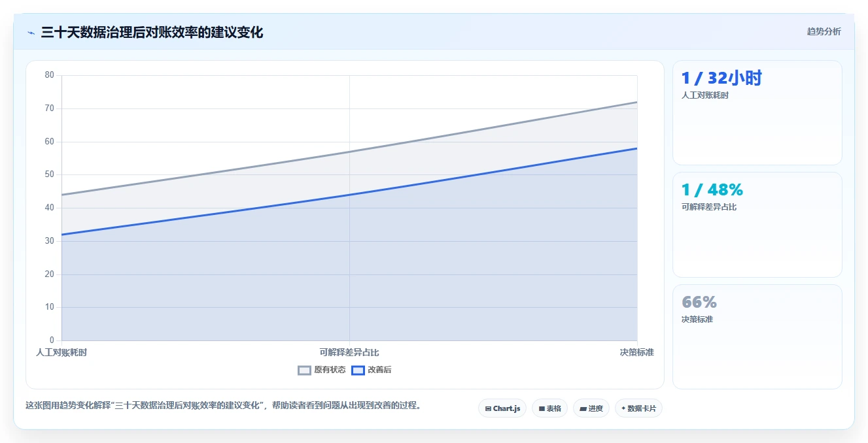Select the 表格 tag

point(549,408)
